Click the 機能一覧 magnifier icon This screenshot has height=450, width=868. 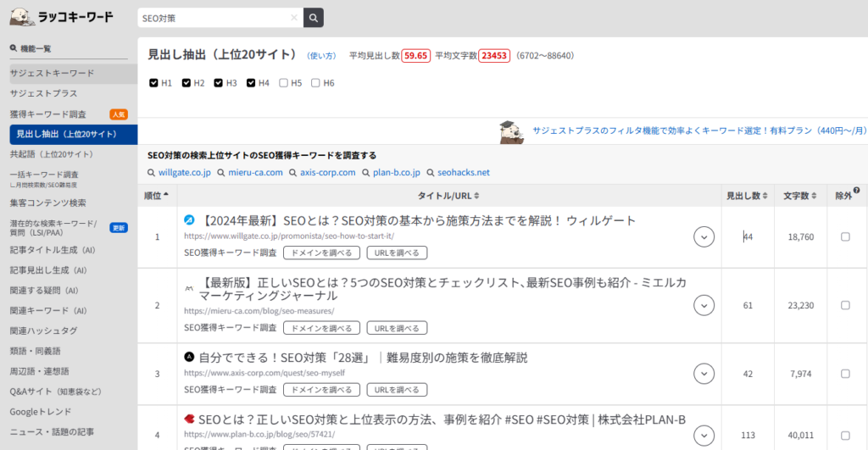(14, 48)
